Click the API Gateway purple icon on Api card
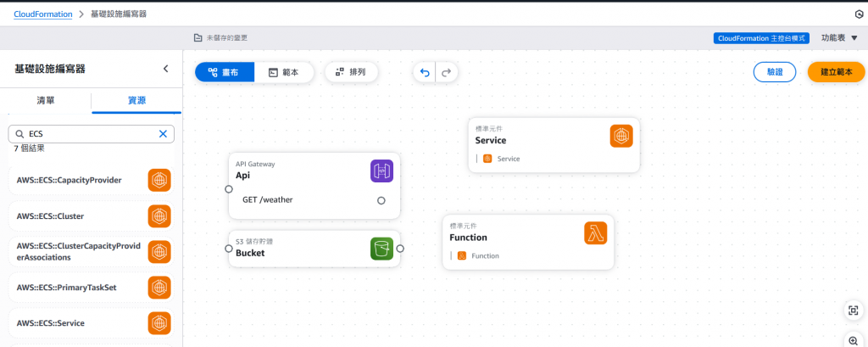 point(381,171)
